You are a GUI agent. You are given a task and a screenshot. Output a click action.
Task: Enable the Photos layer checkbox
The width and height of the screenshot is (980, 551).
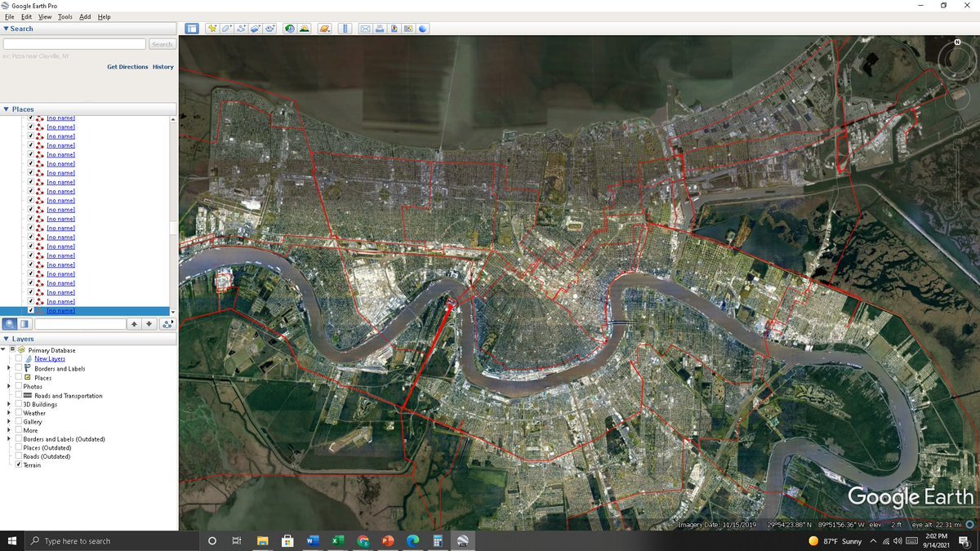coord(19,386)
